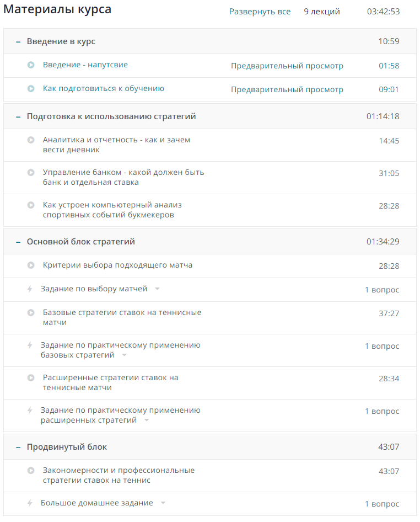
Task: Open the preview for "Введение - напутствие"
Action: pyautogui.click(x=287, y=65)
